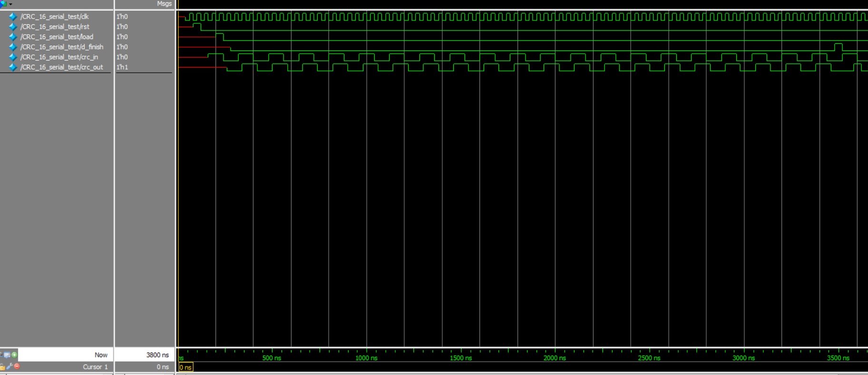Click the 2000 ns timeline label
This screenshot has height=375, width=868.
tap(555, 358)
